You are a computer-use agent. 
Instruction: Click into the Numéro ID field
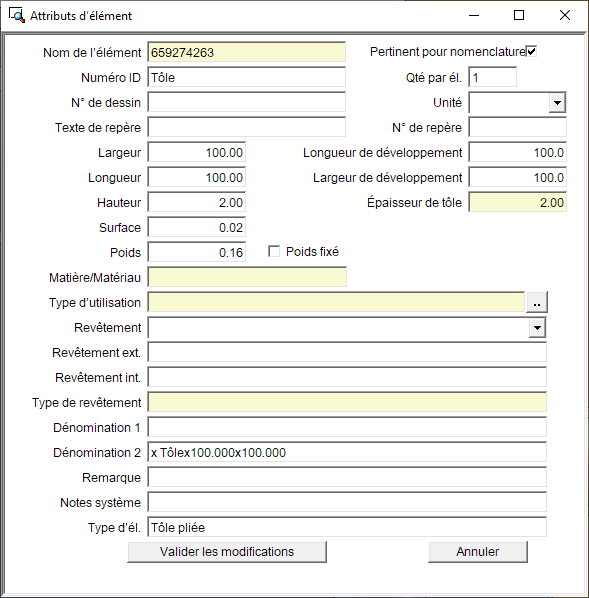click(x=247, y=77)
